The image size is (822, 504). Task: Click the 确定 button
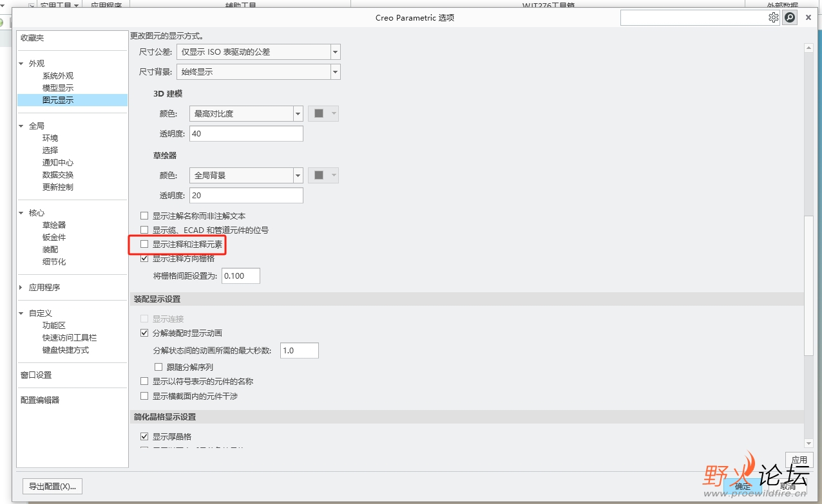click(743, 487)
